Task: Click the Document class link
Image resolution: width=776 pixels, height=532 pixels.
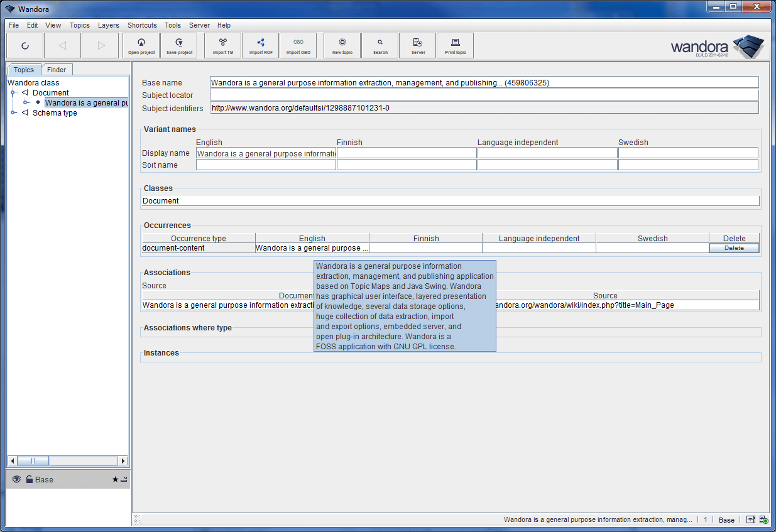Action: pyautogui.click(x=161, y=201)
